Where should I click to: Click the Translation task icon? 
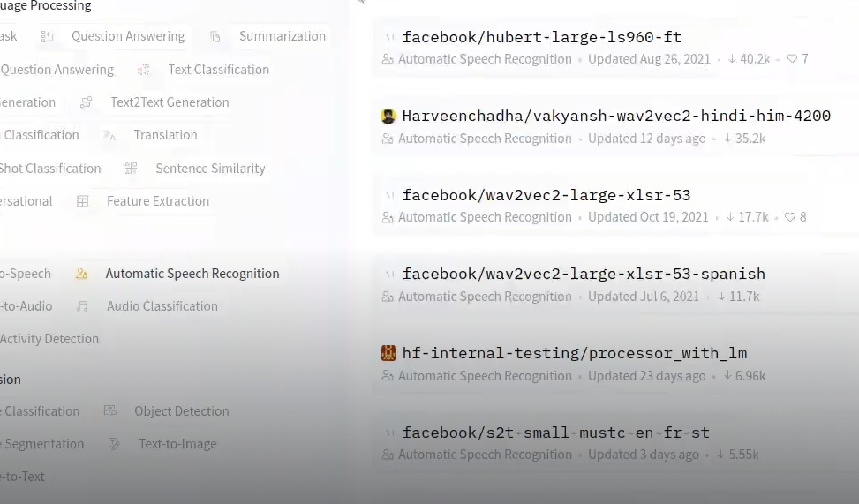(x=109, y=135)
